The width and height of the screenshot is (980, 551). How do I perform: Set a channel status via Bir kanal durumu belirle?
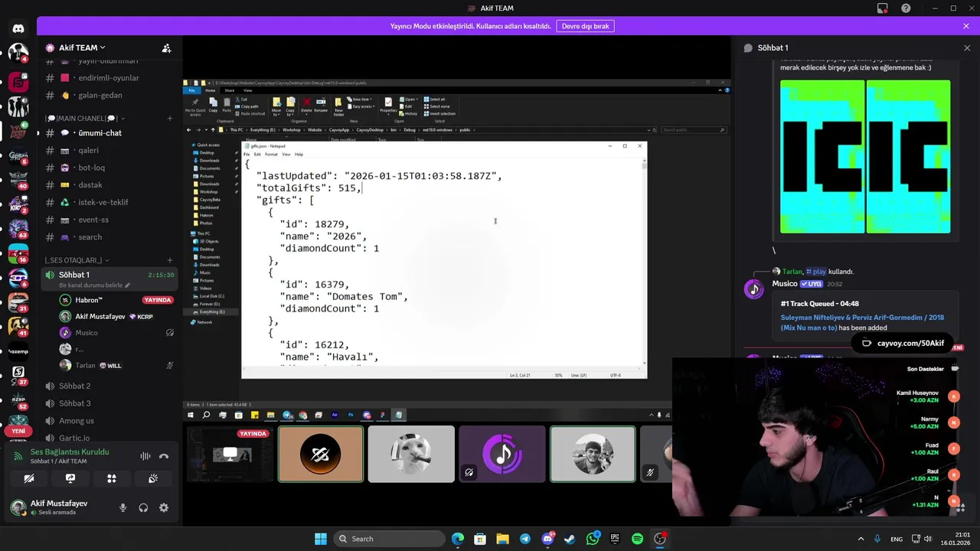(95, 285)
